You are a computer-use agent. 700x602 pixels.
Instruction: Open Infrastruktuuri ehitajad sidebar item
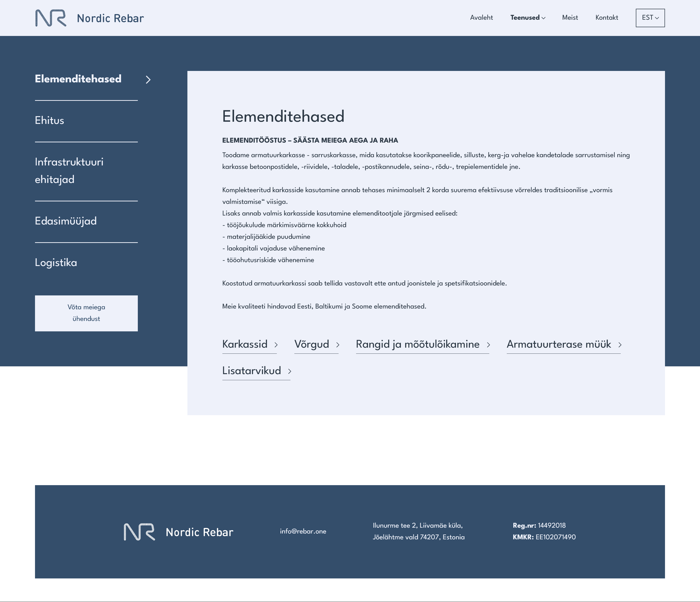69,171
